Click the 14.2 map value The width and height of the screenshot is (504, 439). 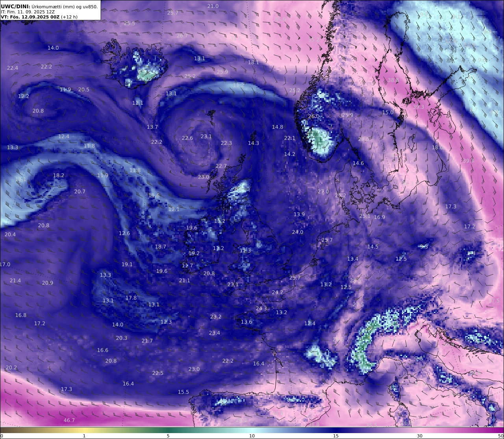tap(290, 154)
